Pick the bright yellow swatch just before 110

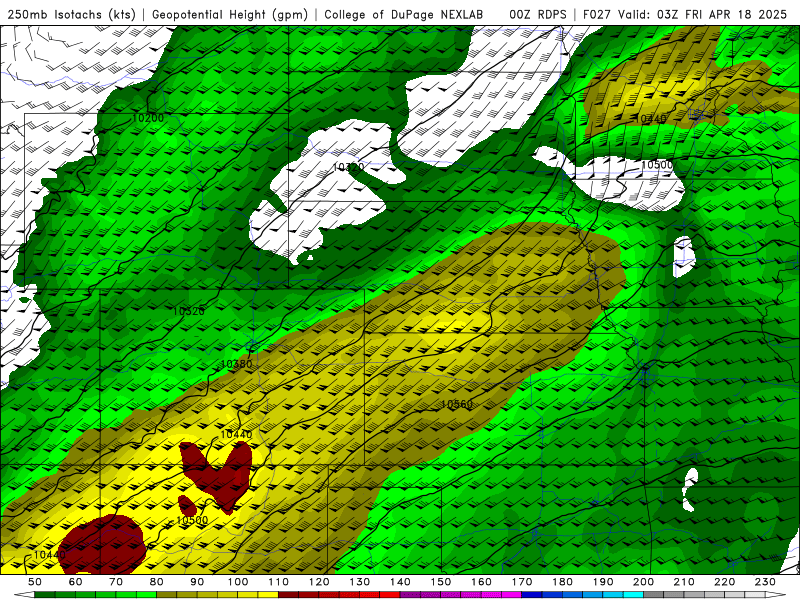(x=268, y=596)
